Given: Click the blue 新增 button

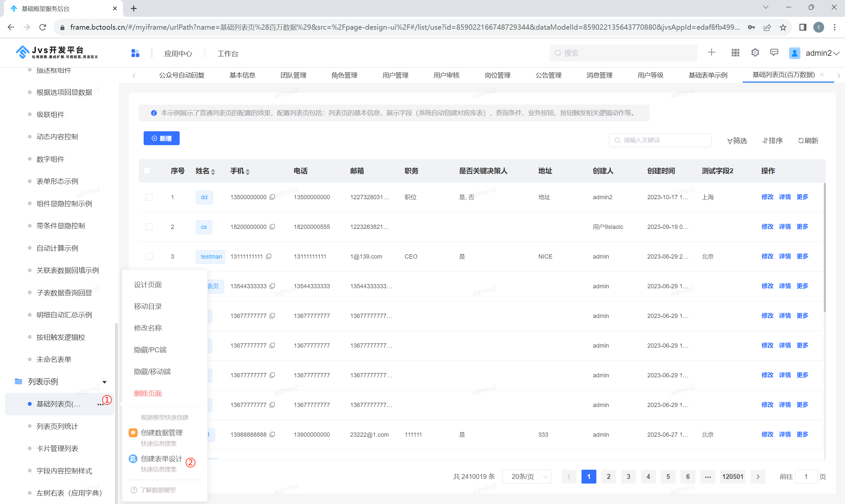Looking at the screenshot, I should [161, 138].
